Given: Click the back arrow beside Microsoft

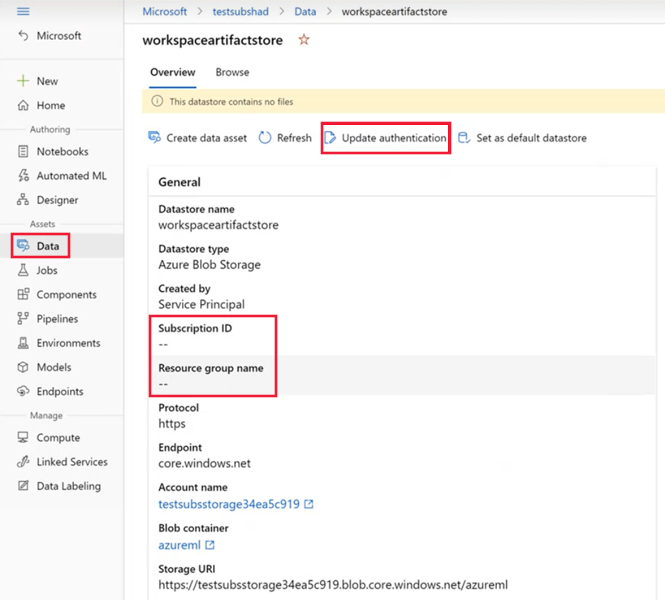Looking at the screenshot, I should [23, 36].
